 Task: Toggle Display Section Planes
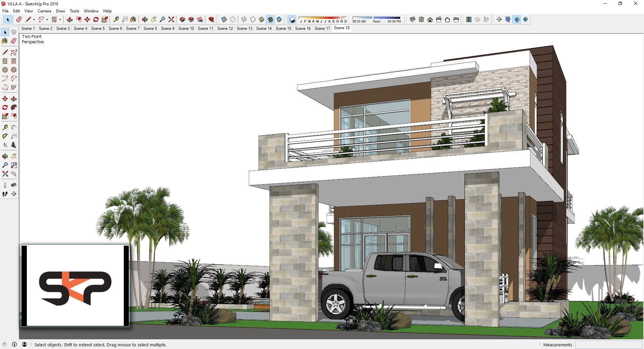tap(508, 19)
